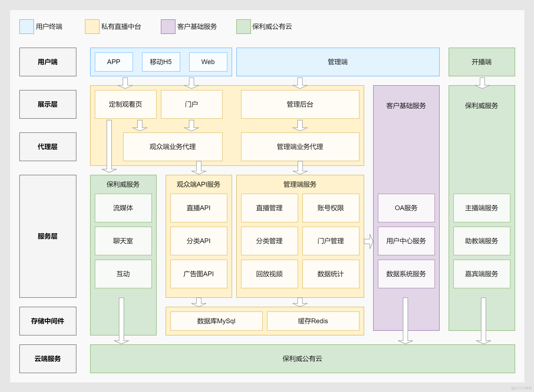
Task: Click the 聊天室 service box
Action: (123, 241)
